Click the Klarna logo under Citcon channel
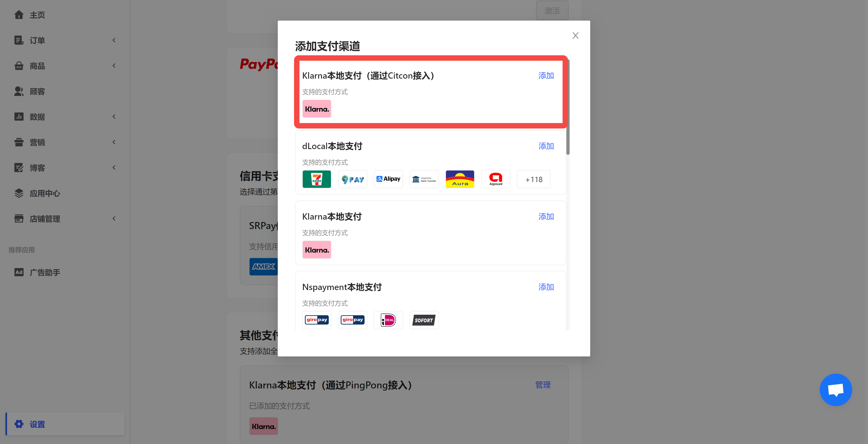 tap(317, 109)
